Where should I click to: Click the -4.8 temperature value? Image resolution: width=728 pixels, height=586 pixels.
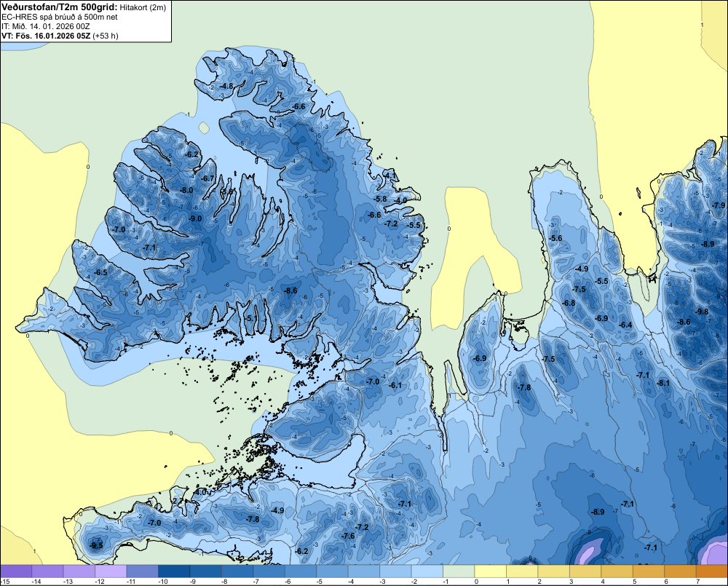[x=226, y=86]
